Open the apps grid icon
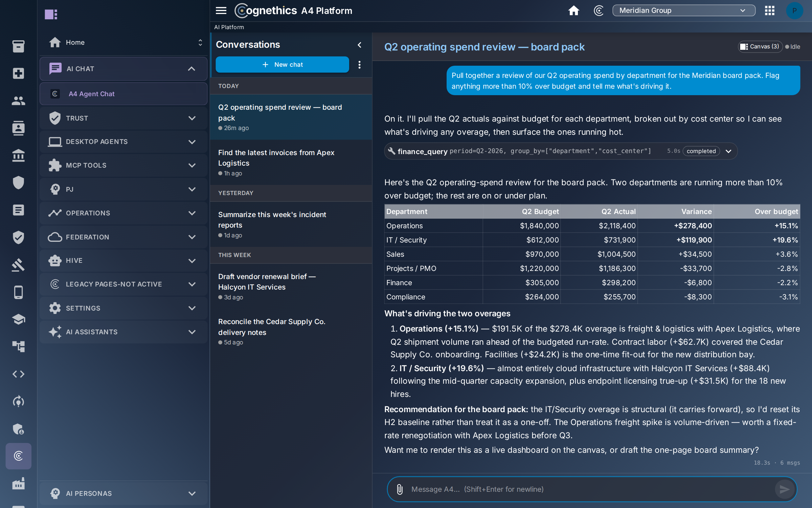 [769, 10]
